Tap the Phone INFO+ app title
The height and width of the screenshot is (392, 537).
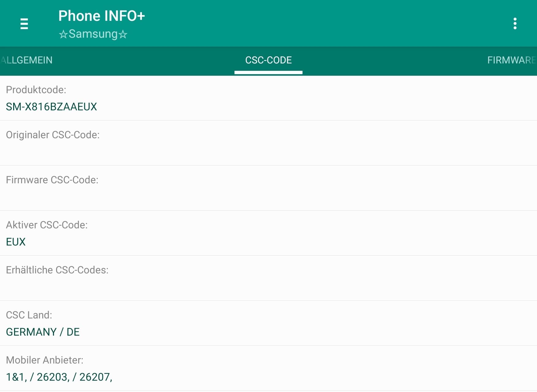click(101, 16)
